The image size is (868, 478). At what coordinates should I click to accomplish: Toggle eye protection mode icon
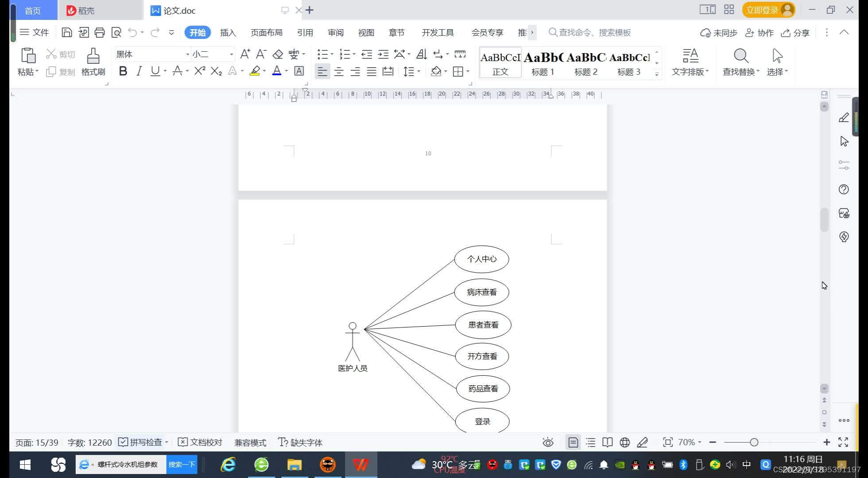pos(548,442)
